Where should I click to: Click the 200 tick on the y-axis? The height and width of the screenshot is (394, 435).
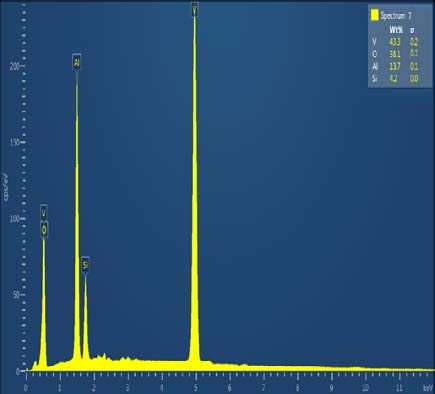[15, 66]
